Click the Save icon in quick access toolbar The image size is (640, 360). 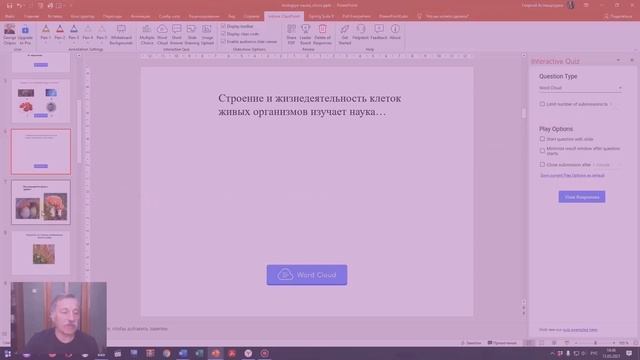pyautogui.click(x=9, y=6)
